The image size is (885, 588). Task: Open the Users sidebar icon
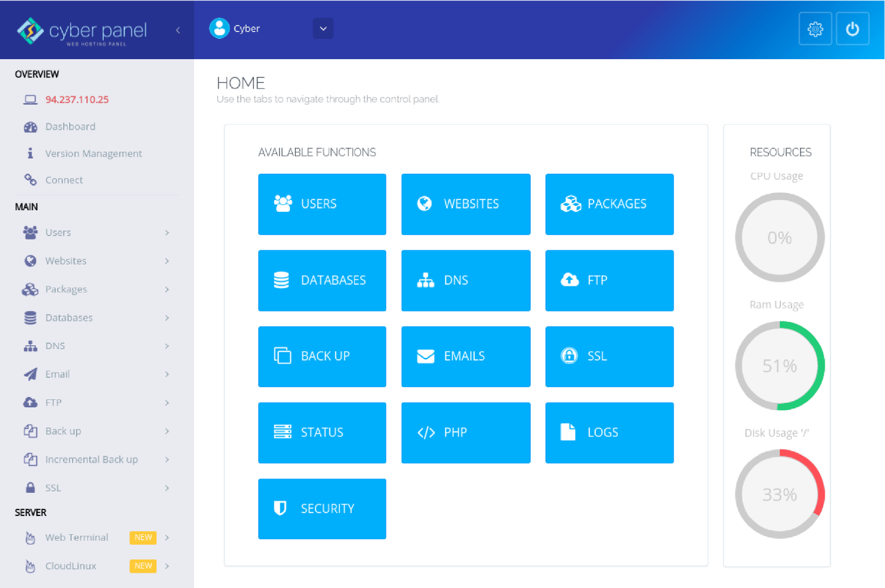pos(30,232)
